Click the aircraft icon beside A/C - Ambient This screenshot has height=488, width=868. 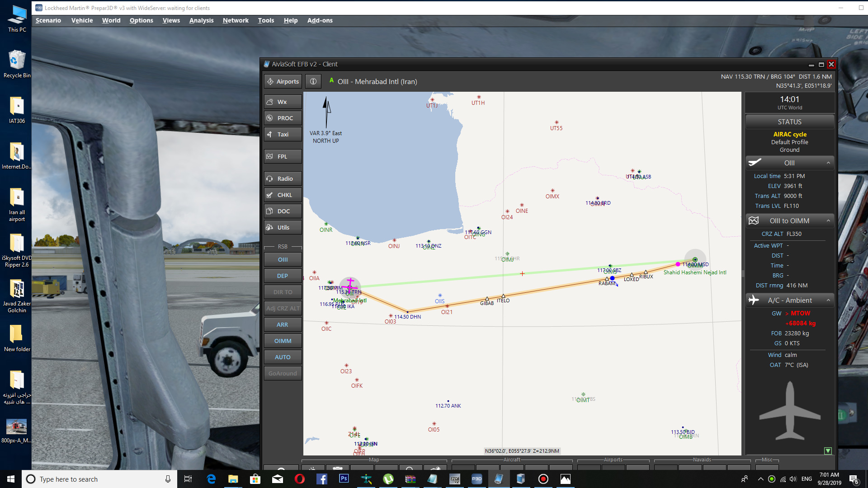(754, 300)
